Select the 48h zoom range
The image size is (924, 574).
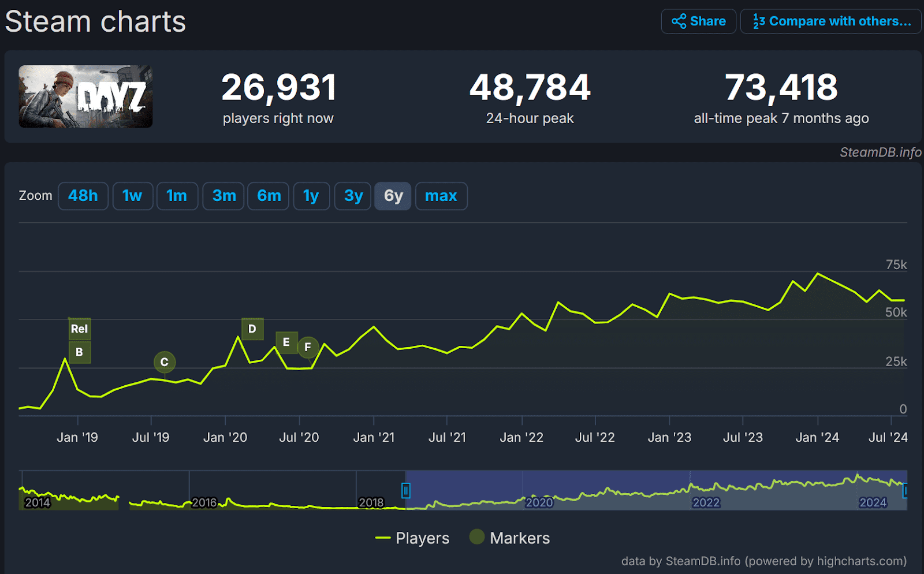[x=83, y=196]
